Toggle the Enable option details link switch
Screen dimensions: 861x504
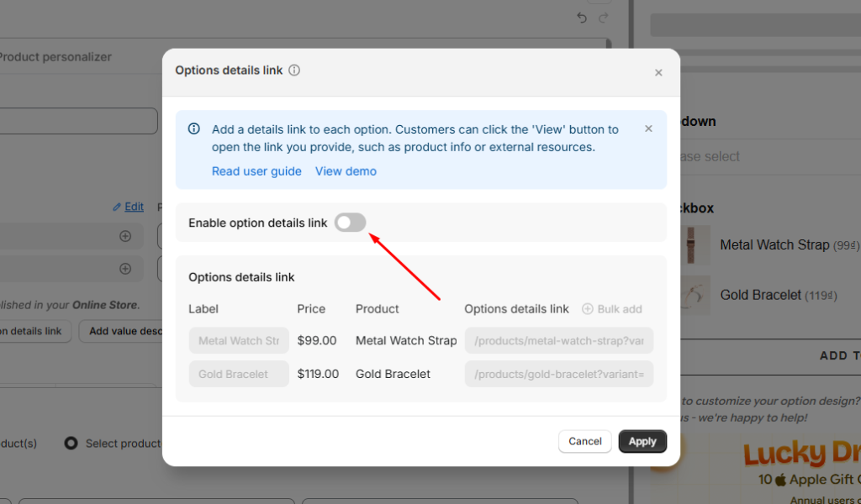coord(350,223)
